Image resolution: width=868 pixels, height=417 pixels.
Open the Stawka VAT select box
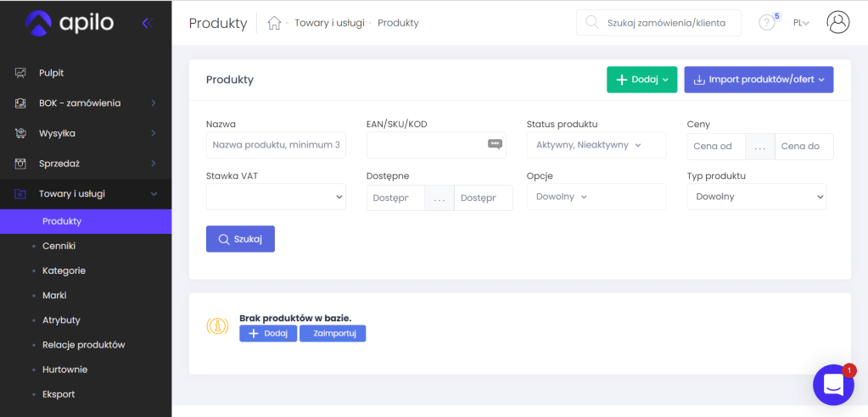276,197
